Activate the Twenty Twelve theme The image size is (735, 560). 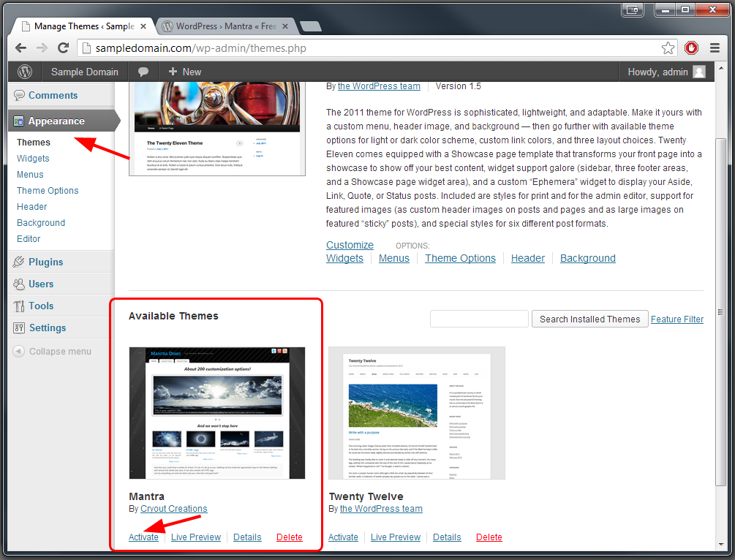point(343,537)
